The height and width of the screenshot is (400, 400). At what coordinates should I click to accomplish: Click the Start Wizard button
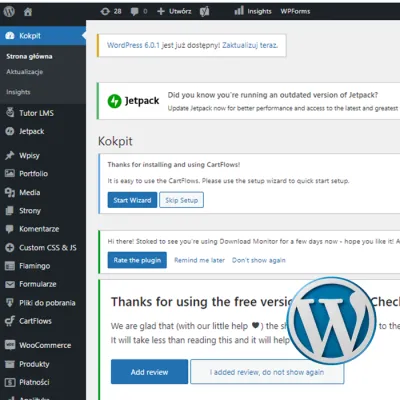click(x=132, y=200)
